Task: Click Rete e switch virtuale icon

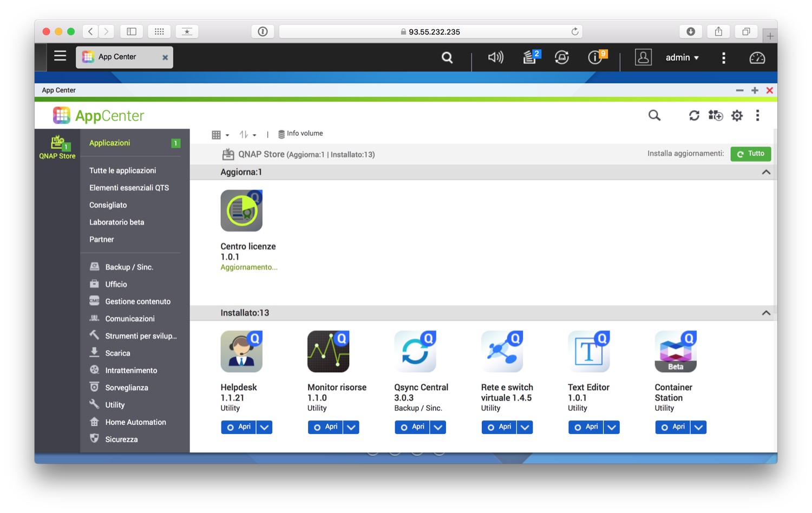Action: click(x=502, y=352)
